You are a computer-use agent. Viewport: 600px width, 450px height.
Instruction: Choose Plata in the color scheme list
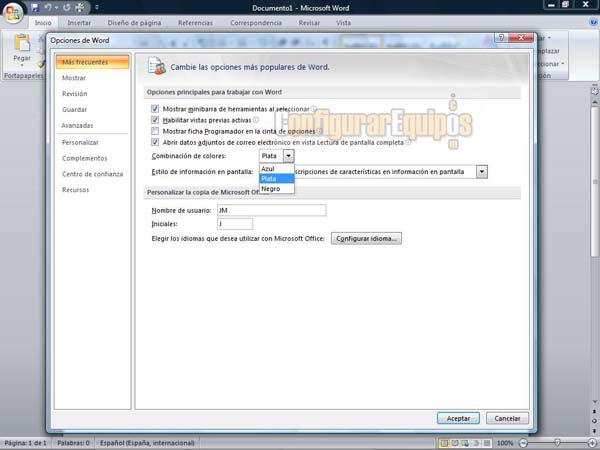point(277,179)
